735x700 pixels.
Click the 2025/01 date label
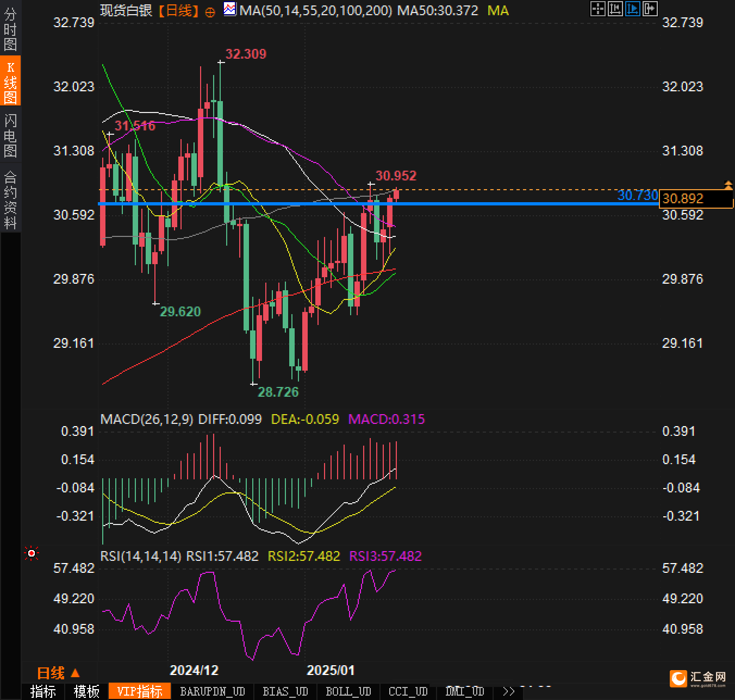tap(331, 670)
